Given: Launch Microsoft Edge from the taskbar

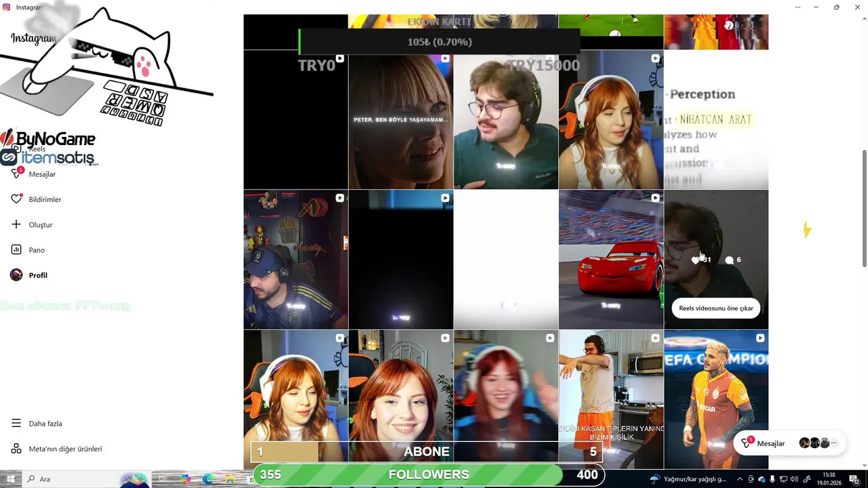Looking at the screenshot, I should click(208, 479).
